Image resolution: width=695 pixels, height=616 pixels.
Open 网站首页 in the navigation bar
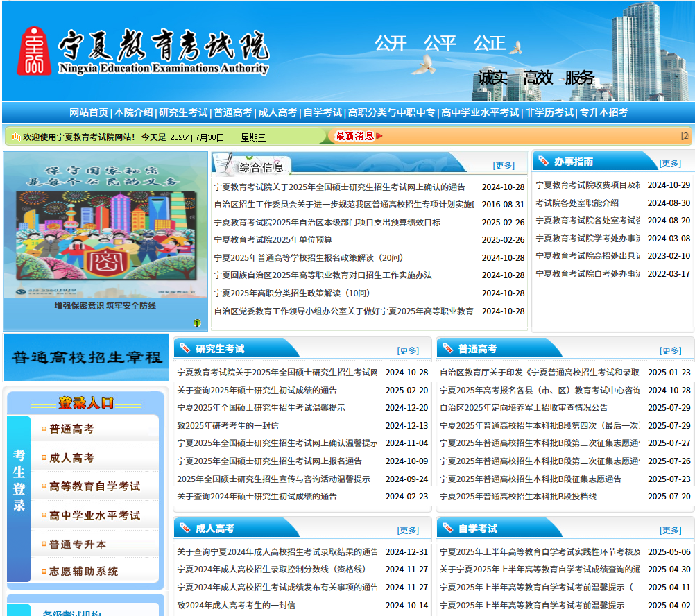coord(89,112)
